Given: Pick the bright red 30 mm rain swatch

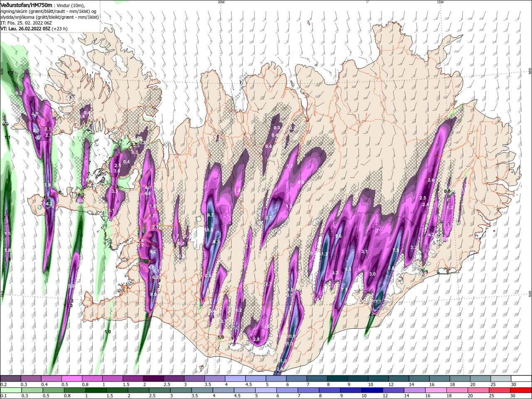Looking at the screenshot, I should coord(521,390).
